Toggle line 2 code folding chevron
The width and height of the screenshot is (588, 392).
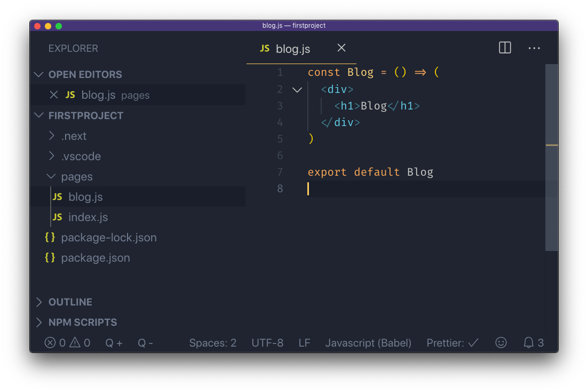coord(297,89)
